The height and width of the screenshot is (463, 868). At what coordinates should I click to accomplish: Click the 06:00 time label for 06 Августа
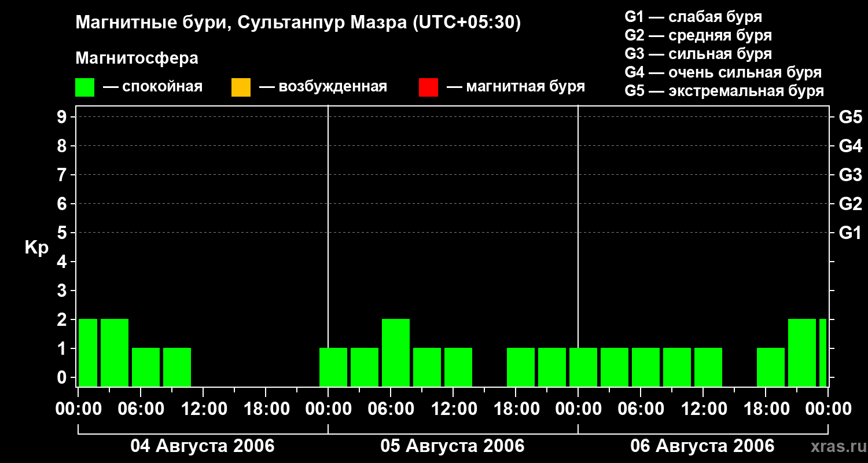click(x=641, y=409)
